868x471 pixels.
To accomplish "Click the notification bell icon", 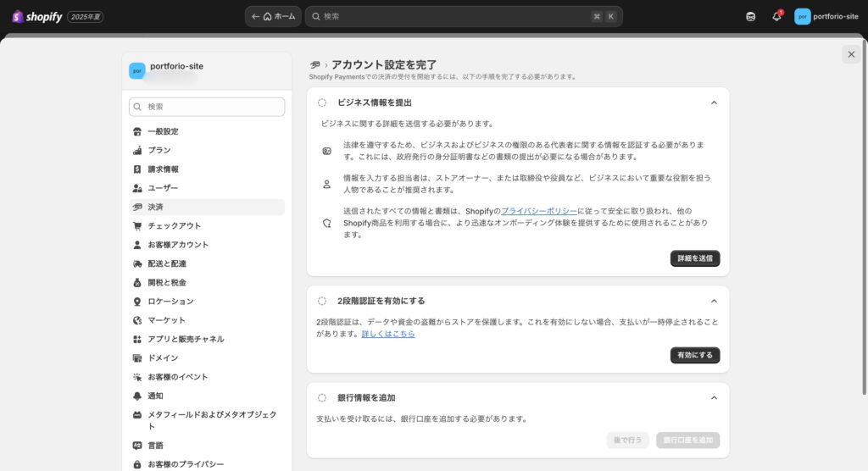I will point(776,16).
